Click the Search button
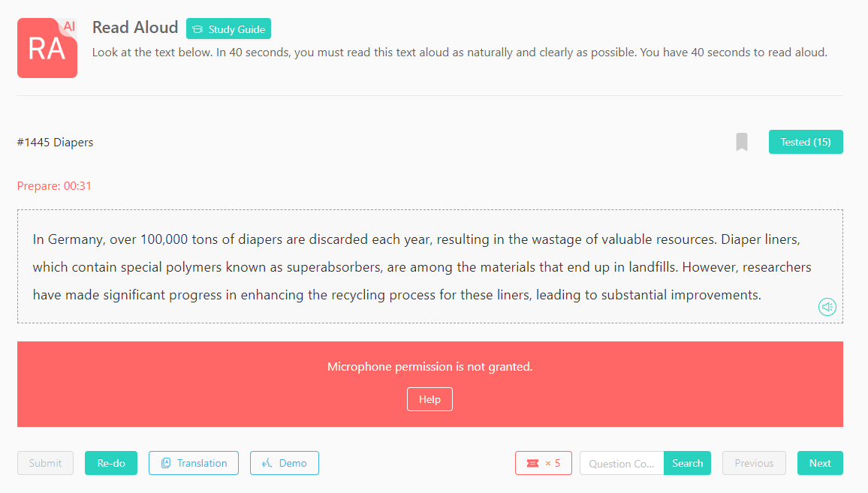 click(687, 463)
